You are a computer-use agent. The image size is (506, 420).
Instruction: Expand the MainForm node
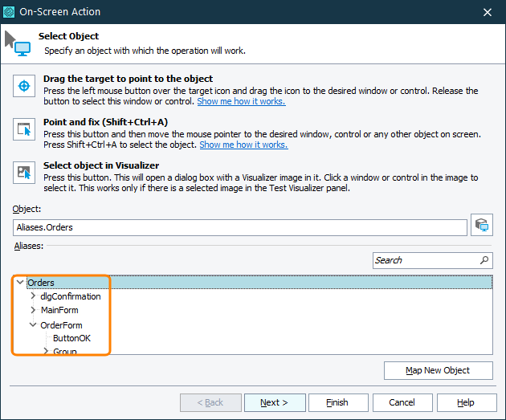pyautogui.click(x=33, y=310)
